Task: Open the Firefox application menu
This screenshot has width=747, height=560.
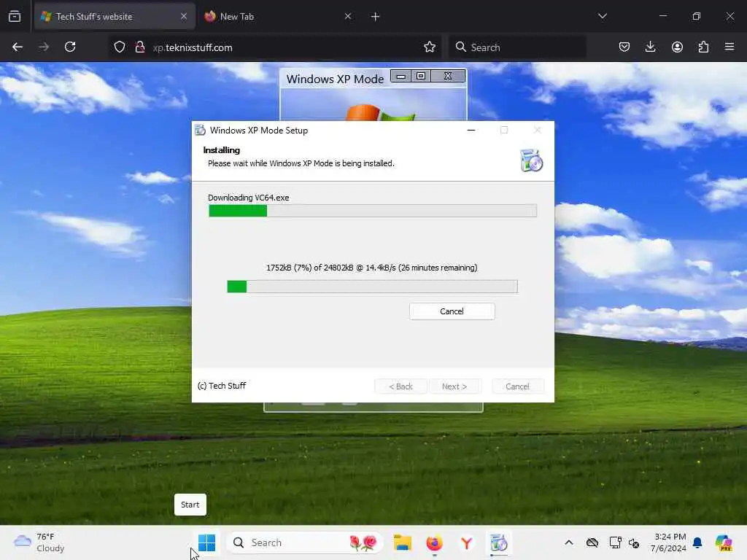Action: click(x=729, y=47)
